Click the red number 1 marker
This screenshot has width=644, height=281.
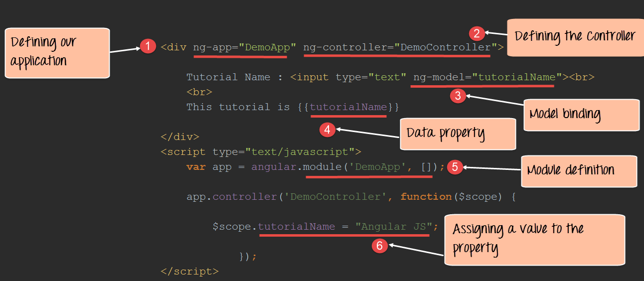click(x=147, y=47)
